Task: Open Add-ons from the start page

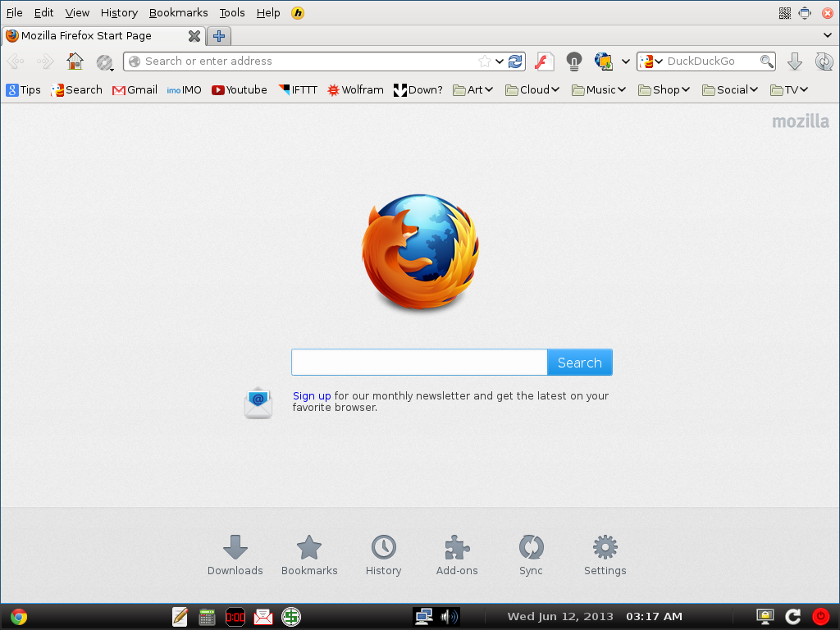Action: click(457, 555)
